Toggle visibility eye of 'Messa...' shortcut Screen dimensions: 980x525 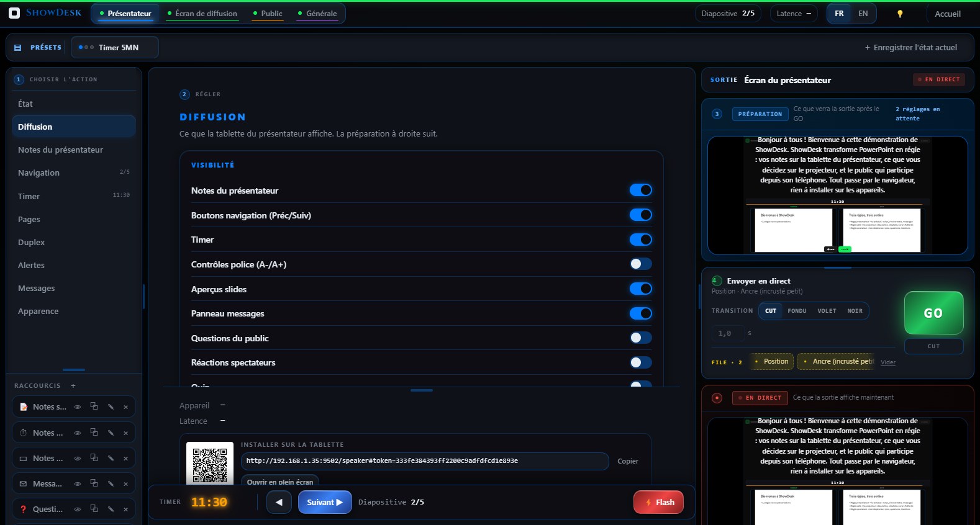pos(78,483)
